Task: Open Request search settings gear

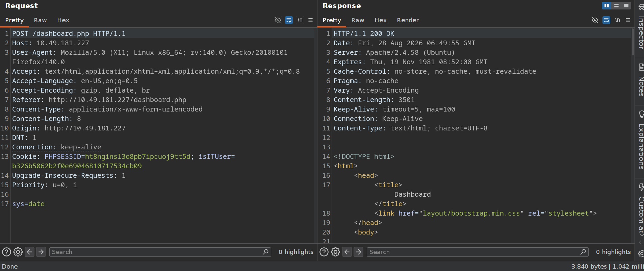Action: click(18, 252)
